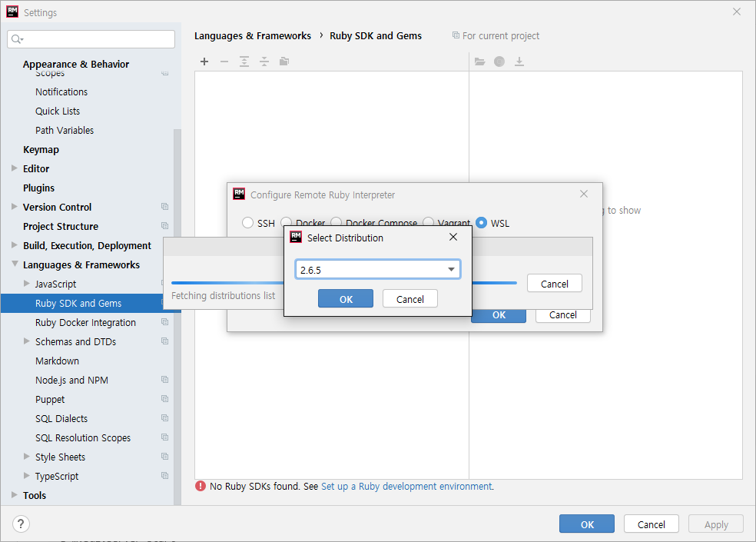Click RubyMine logo in Select Distribution title

(296, 237)
